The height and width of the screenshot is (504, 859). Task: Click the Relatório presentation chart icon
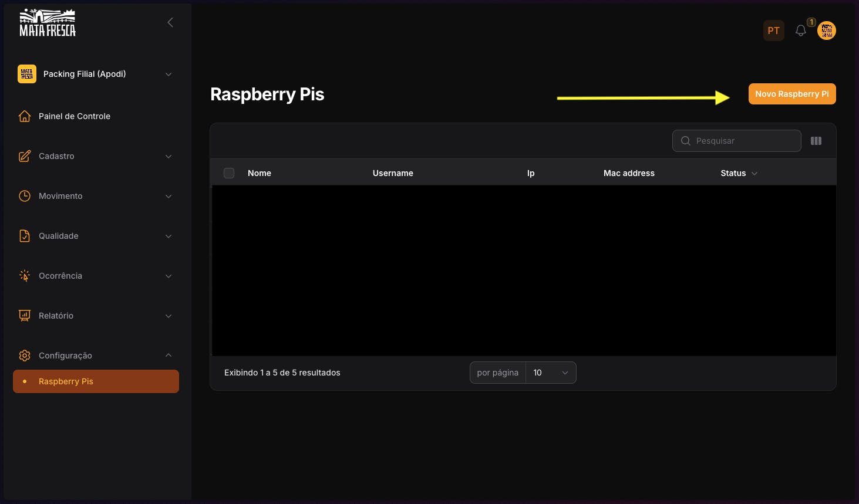click(x=25, y=316)
